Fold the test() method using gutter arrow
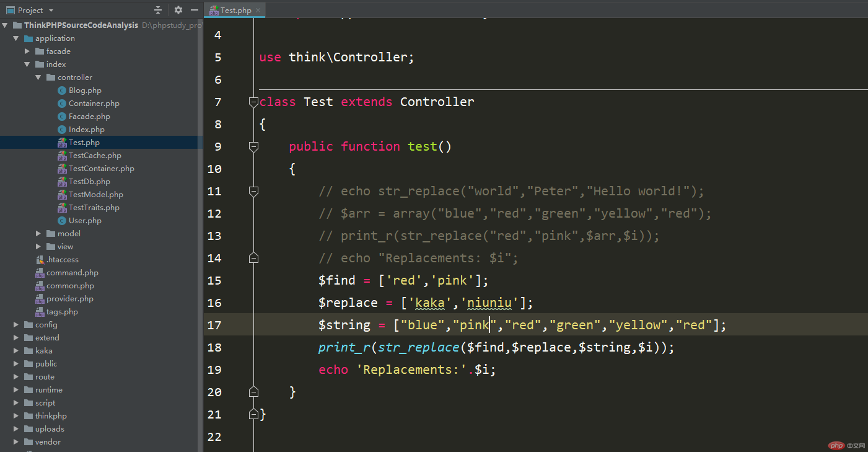Screen dimensions: 868x452 pos(253,146)
